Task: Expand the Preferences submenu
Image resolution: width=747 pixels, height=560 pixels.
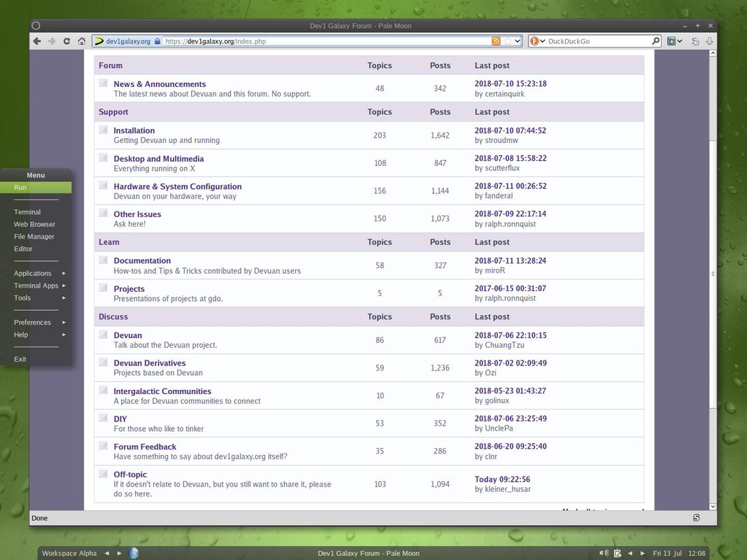Action: point(36,323)
